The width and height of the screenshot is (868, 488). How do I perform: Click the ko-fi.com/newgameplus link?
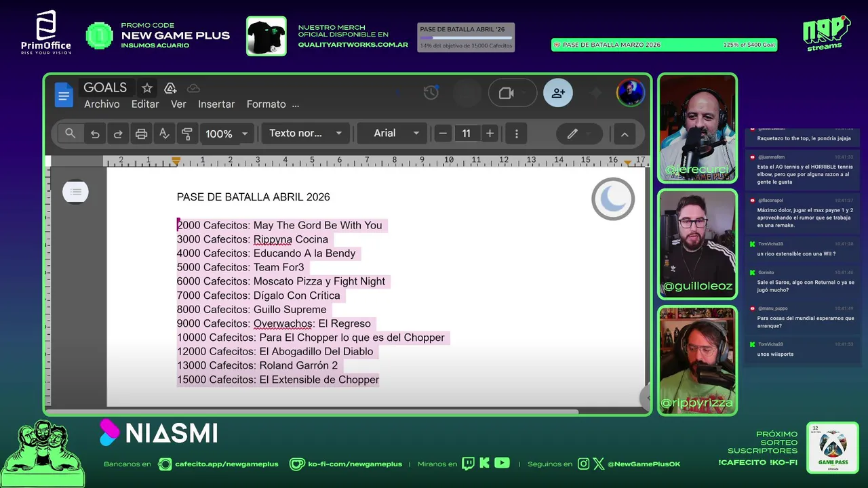[355, 464]
